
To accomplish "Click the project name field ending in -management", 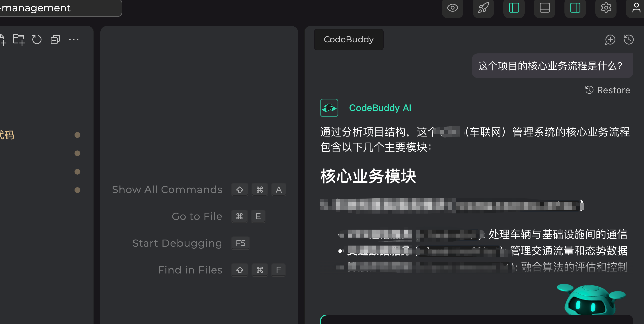I will [x=61, y=8].
